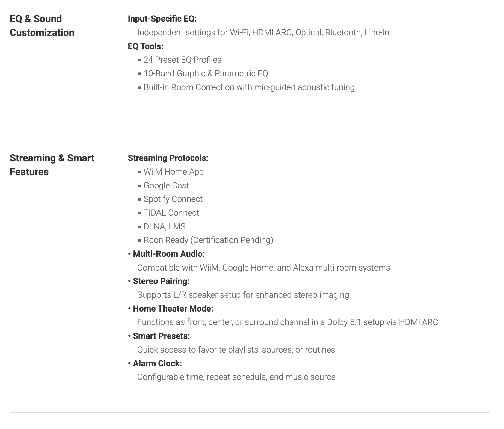Click the "Smart Presets:" label
The width and height of the screenshot is (504, 429).
coord(161,336)
